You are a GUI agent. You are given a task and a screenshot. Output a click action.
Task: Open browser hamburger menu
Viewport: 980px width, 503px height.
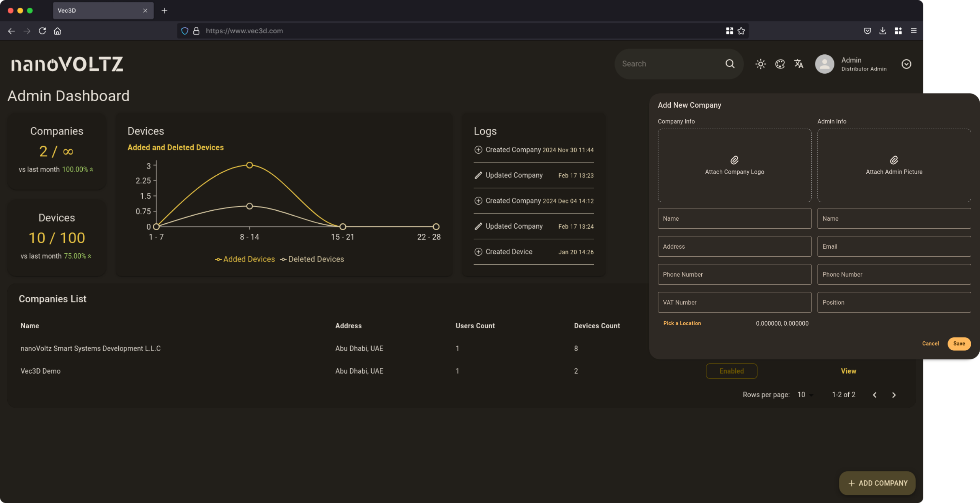[x=913, y=31]
